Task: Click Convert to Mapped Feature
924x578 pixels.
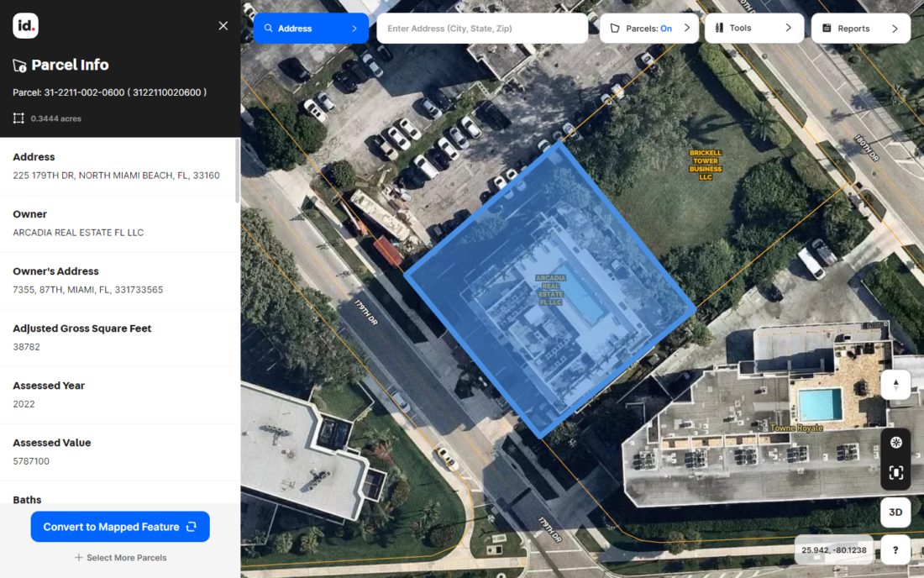Action: tap(120, 527)
